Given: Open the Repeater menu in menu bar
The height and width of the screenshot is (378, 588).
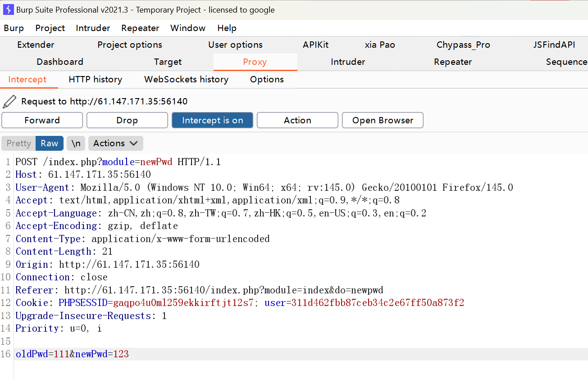Looking at the screenshot, I should pyautogui.click(x=141, y=28).
